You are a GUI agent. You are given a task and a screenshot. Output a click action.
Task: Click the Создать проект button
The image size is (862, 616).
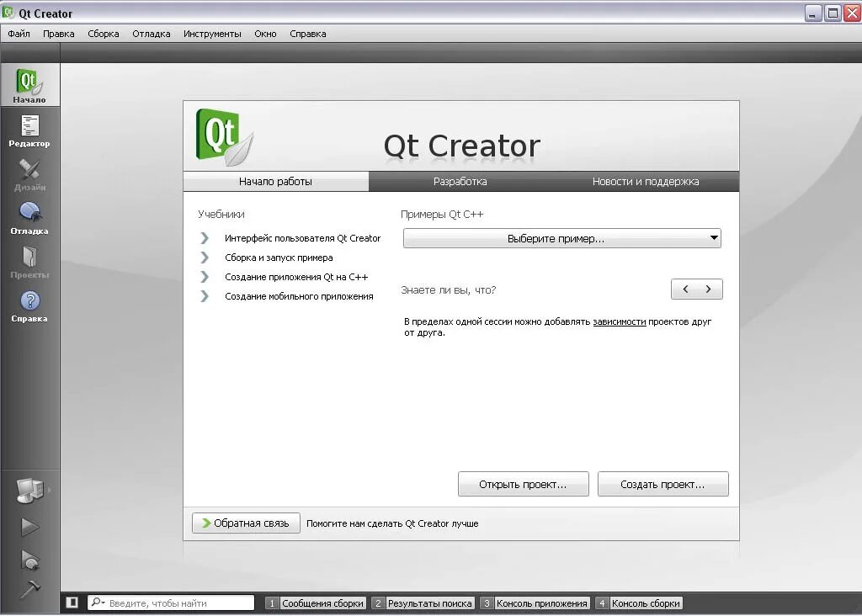tap(663, 484)
